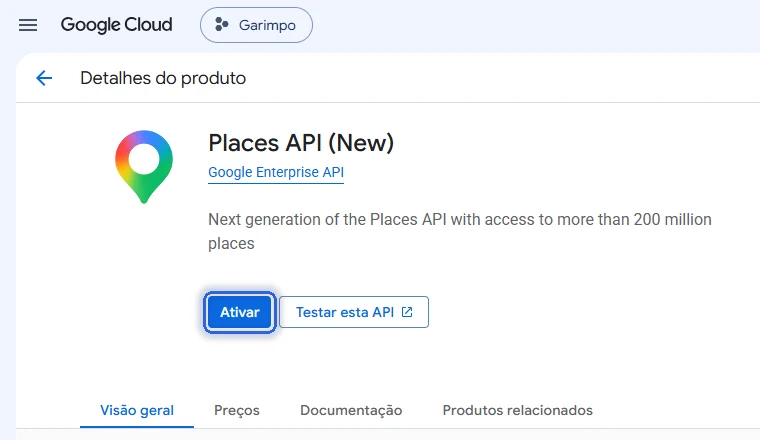Open the Produtos relacionados tab
This screenshot has height=440, width=760.
tap(518, 410)
